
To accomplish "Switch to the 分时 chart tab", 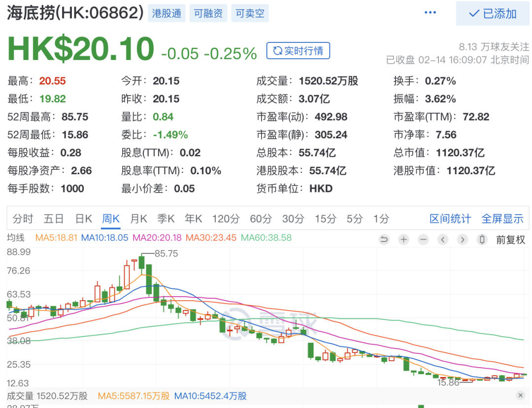I will (23, 219).
